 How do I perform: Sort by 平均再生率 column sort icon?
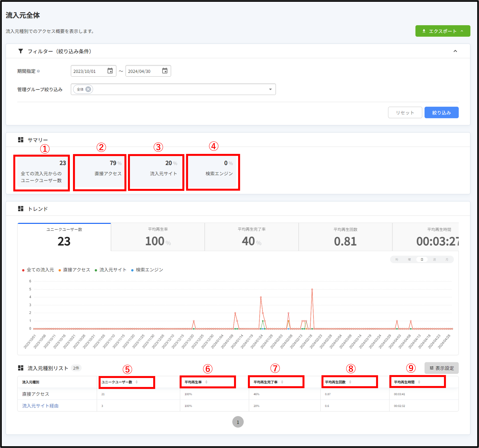point(206,382)
